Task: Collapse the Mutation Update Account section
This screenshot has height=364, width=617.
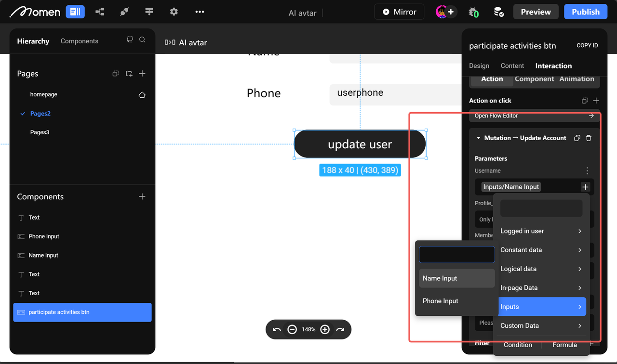Action: point(478,138)
